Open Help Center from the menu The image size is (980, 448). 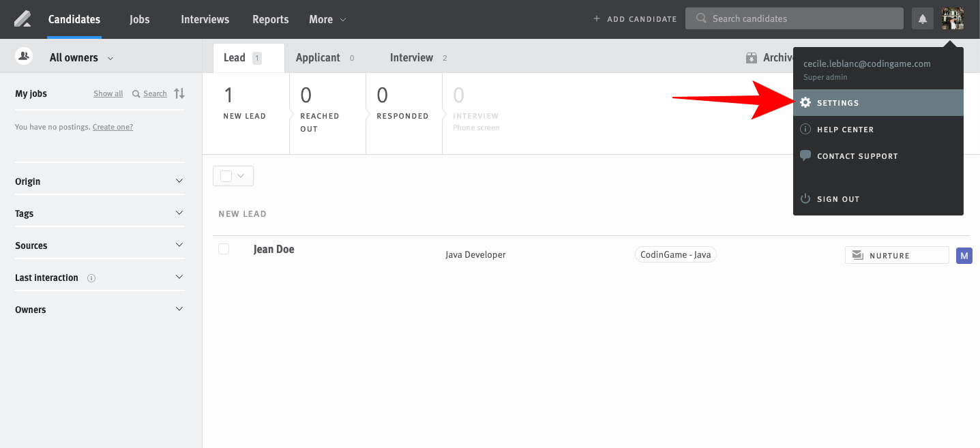[844, 130]
